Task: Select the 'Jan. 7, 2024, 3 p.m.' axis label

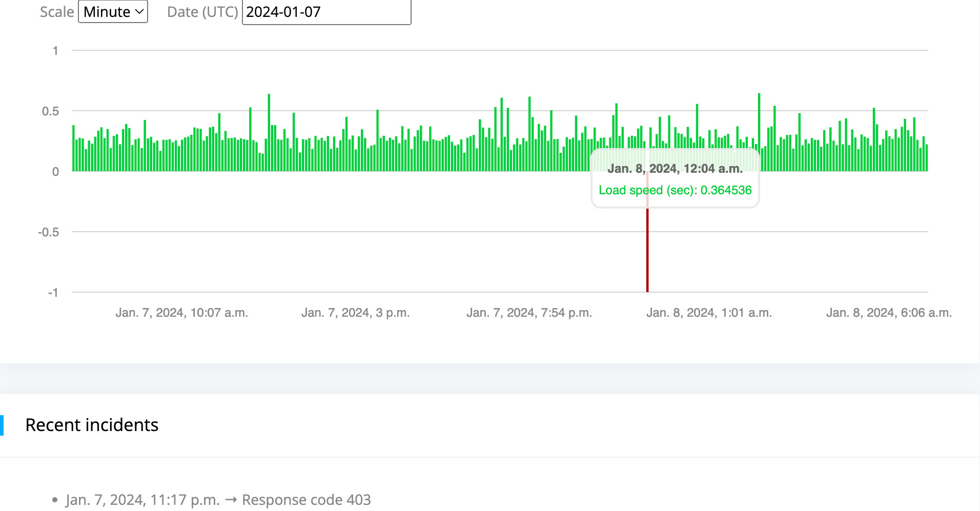Action: point(355,313)
